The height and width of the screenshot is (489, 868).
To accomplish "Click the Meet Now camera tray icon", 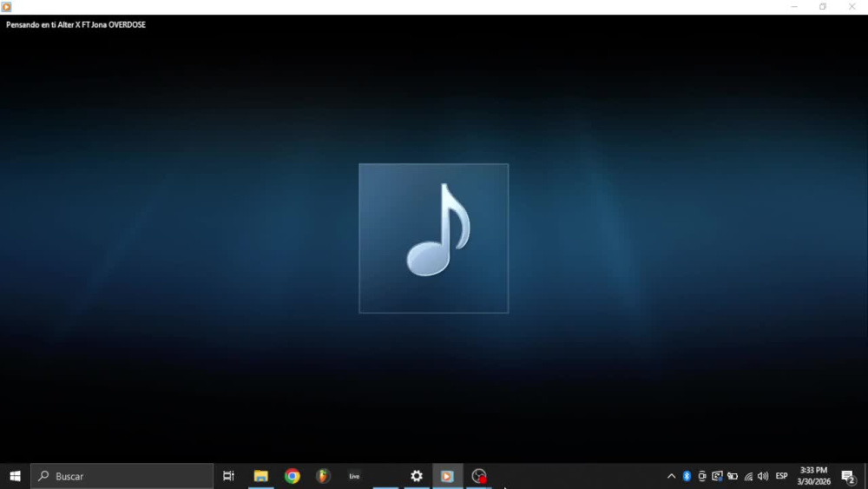I will (x=702, y=476).
